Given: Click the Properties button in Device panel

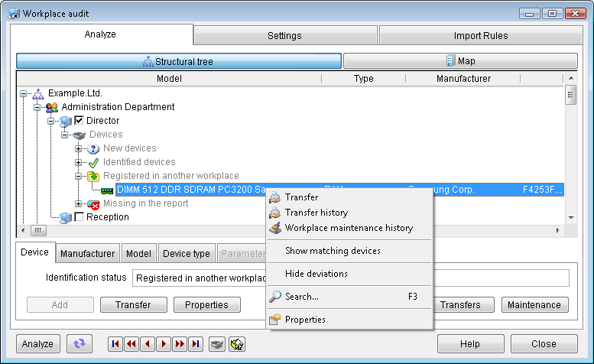Looking at the screenshot, I should coord(207,305).
